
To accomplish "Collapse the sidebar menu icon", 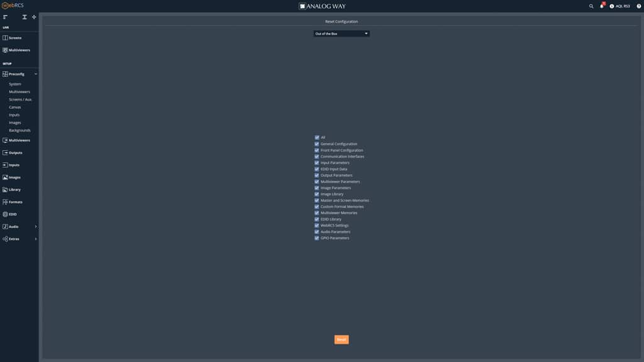I will [5, 17].
